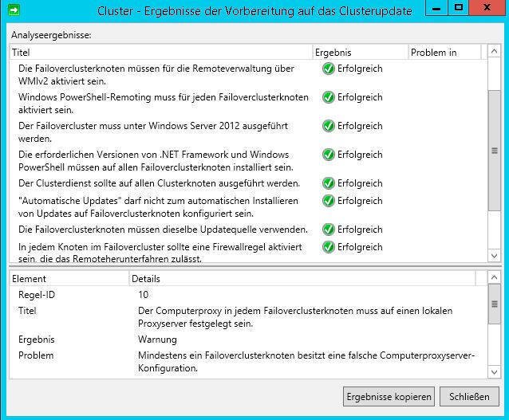Screen dimensions: 509x420
Task: Click the Problem label in details pane
Action: pos(36,355)
